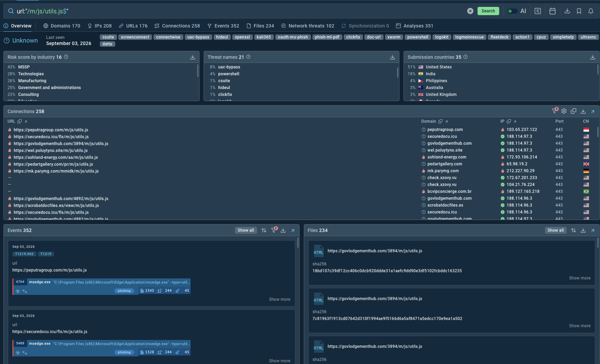Click Show all in Events panel

click(246, 230)
